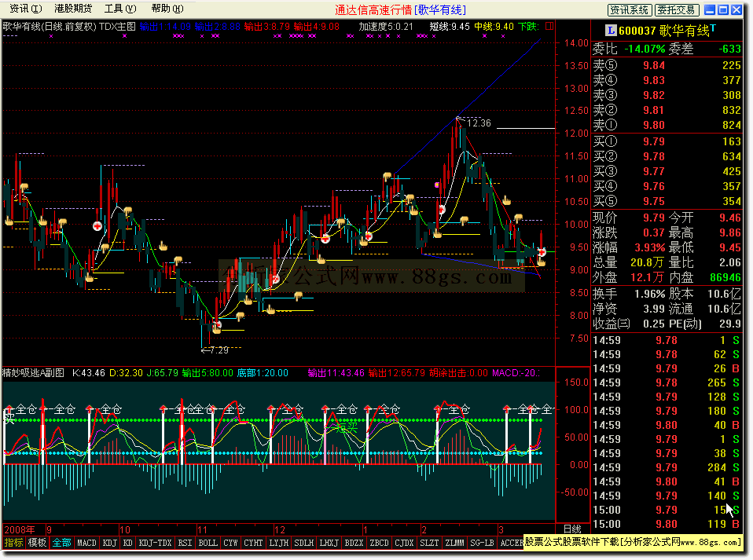Image resolution: width=753 pixels, height=560 pixels.
Task: Open the 港股期货 menu
Action: [x=72, y=9]
